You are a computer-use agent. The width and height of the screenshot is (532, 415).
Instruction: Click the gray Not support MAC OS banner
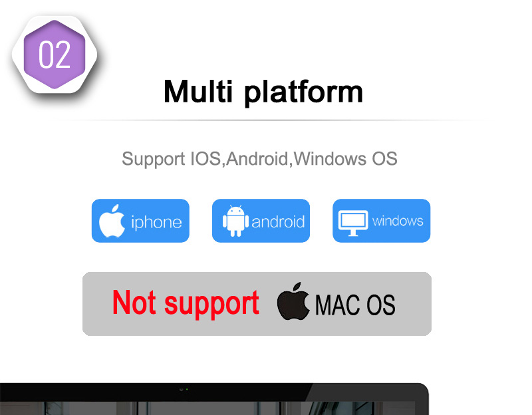pos(257,304)
